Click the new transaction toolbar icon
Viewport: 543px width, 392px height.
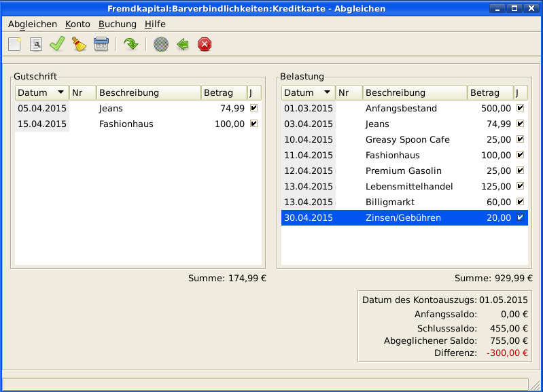point(14,45)
